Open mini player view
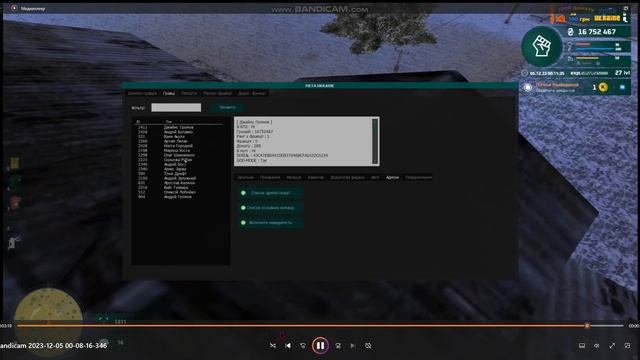Viewport: 640px width, 360px height. point(627,346)
